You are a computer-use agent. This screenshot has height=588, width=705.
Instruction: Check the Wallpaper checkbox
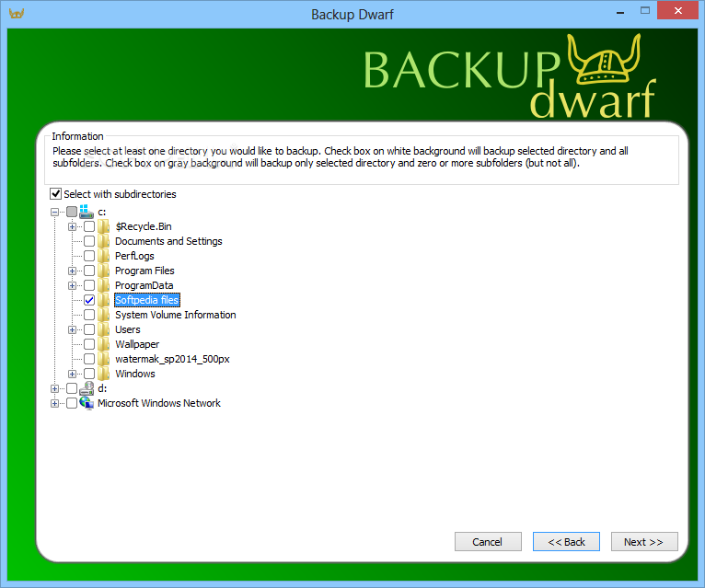pos(89,344)
